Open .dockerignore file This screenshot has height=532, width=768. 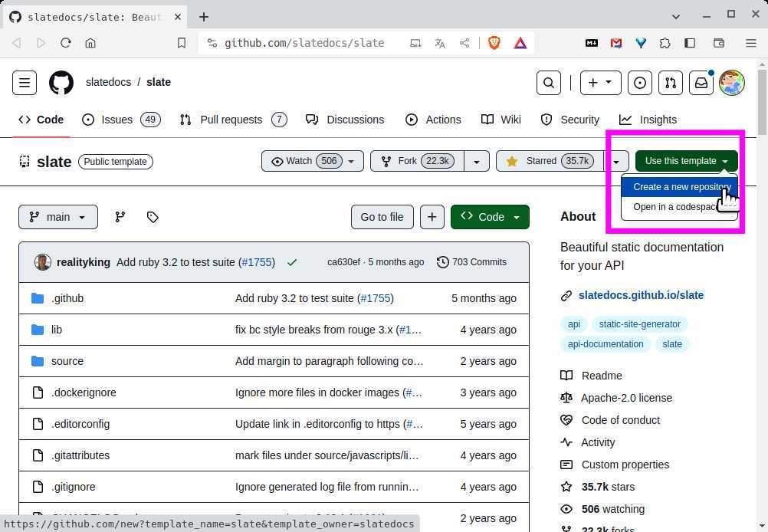pos(84,392)
